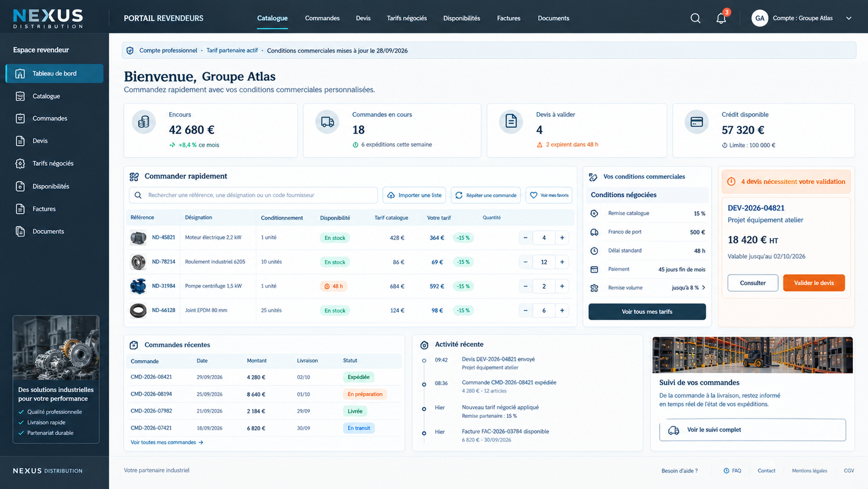Click Importer une liste button
Screen dimensions: 868x489
point(414,195)
